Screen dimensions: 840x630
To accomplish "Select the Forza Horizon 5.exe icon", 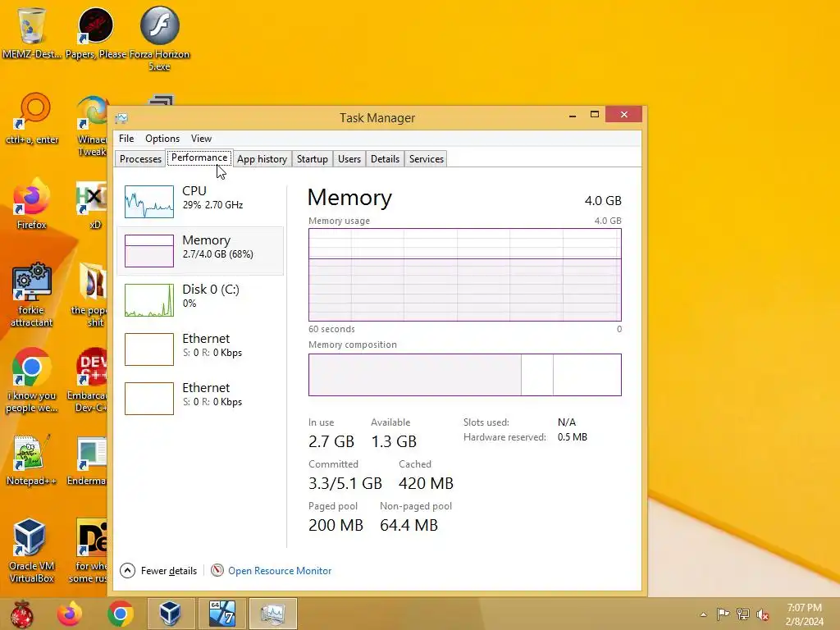I will [x=160, y=38].
